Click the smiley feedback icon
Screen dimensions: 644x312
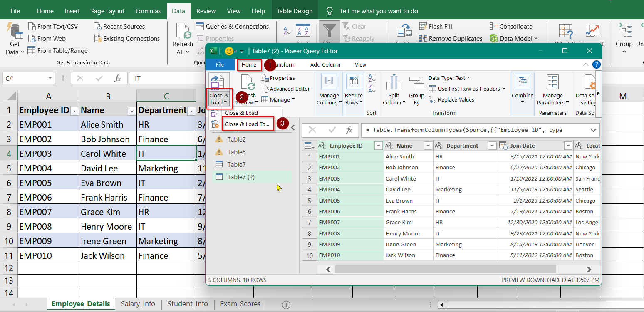point(229,51)
